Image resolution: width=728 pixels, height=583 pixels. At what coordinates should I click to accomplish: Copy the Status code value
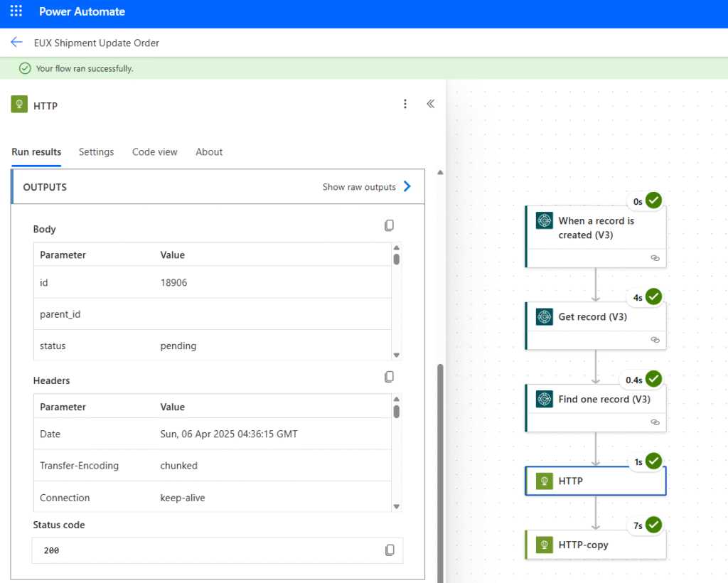pyautogui.click(x=390, y=550)
